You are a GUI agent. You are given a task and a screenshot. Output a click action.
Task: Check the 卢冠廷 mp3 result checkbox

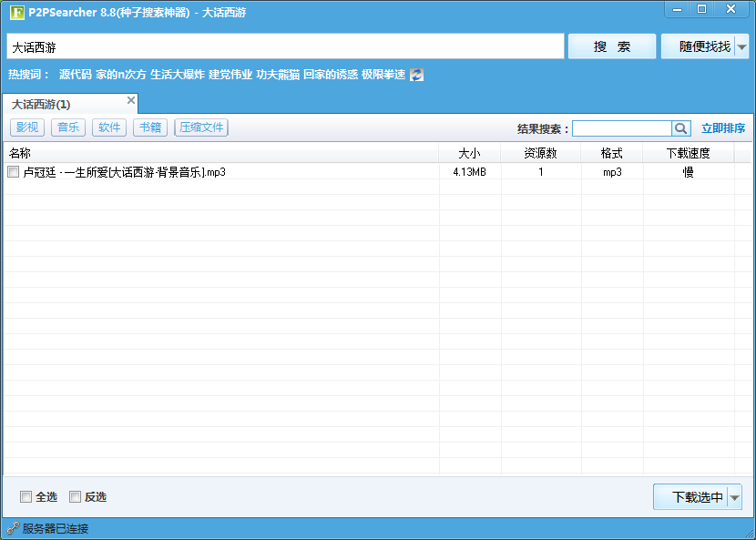(15, 171)
